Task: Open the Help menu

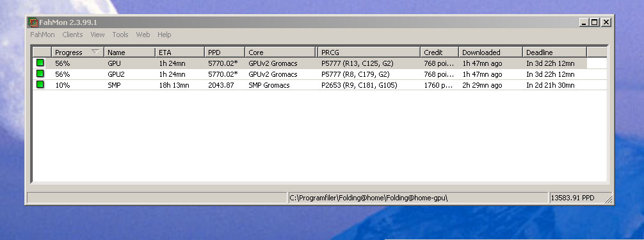Action: click(x=164, y=35)
